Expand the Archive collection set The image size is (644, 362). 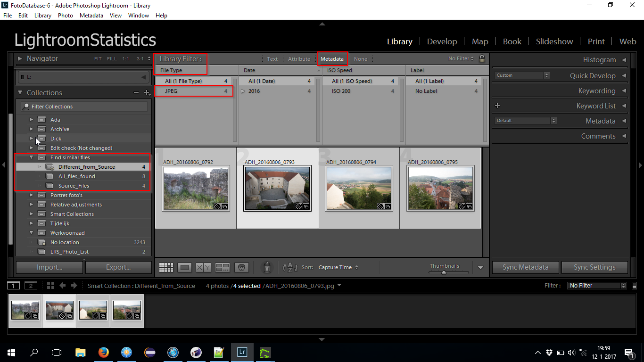(x=31, y=129)
